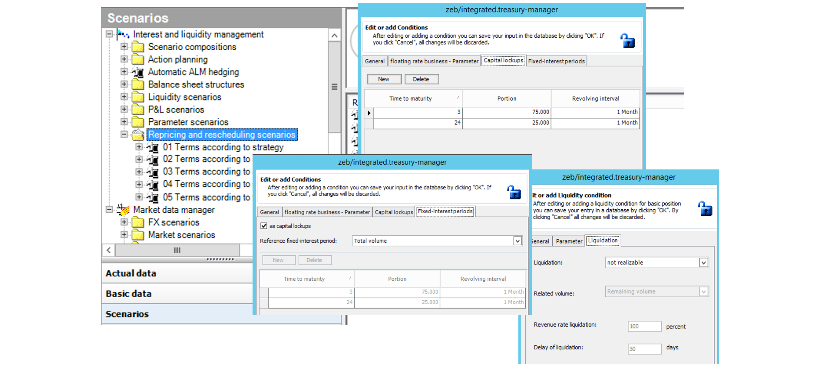825x365 pixels.
Task: Click the padlock icon in Fixed-interest periods dialog
Action: click(514, 192)
